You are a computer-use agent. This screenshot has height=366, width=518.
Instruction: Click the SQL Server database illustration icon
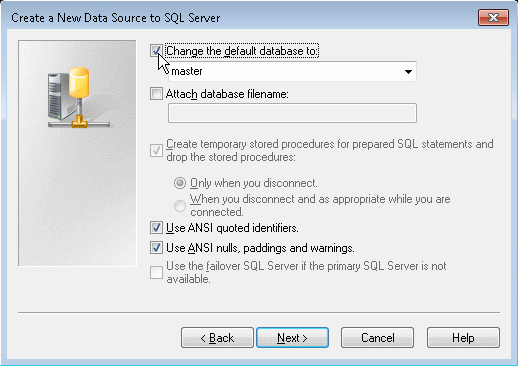tap(79, 98)
